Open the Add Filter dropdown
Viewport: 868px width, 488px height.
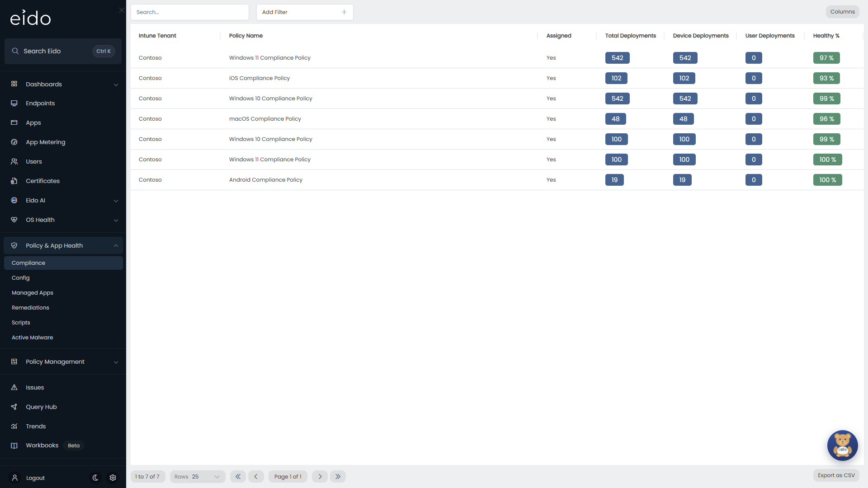(x=305, y=12)
